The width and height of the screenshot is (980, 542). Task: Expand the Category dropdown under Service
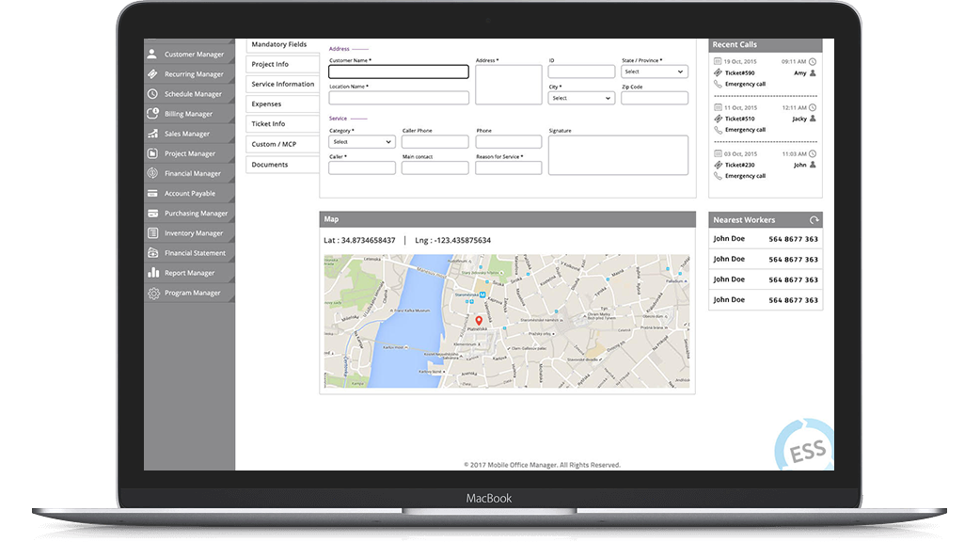361,142
